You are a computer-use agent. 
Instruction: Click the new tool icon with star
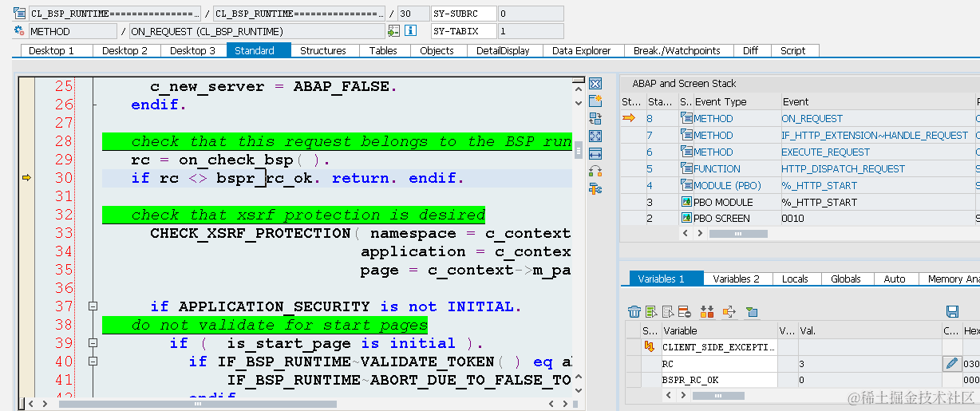point(595,101)
